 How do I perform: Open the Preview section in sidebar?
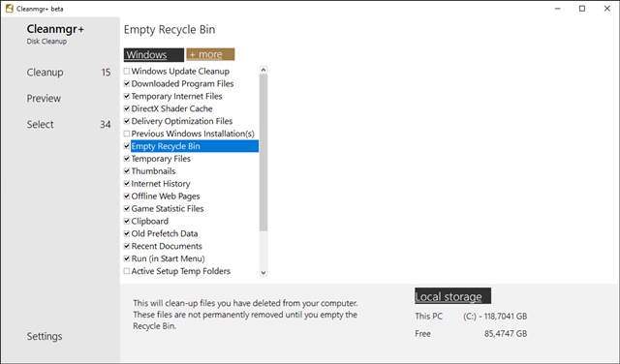click(x=44, y=99)
